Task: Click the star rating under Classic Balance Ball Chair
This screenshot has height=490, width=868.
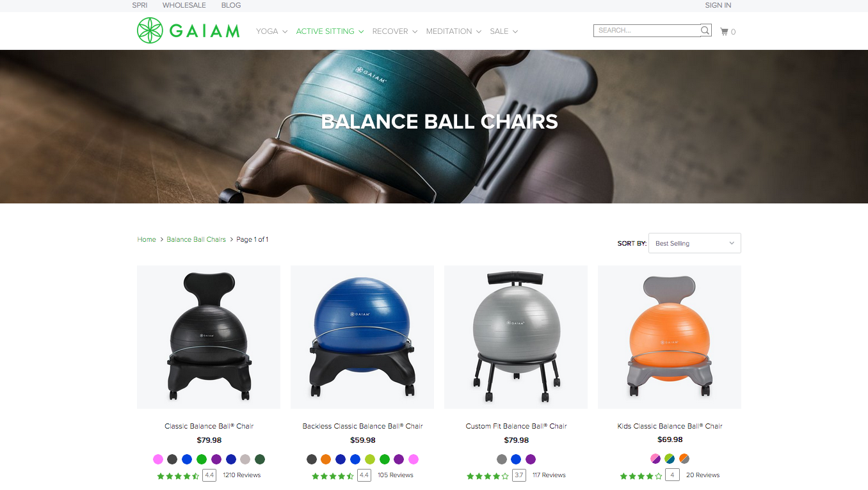Action: pyautogui.click(x=178, y=476)
